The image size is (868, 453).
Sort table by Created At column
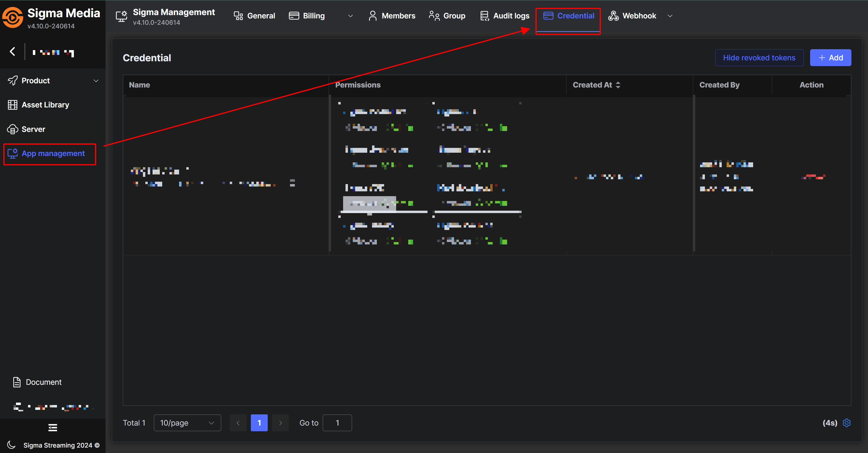[x=596, y=85]
